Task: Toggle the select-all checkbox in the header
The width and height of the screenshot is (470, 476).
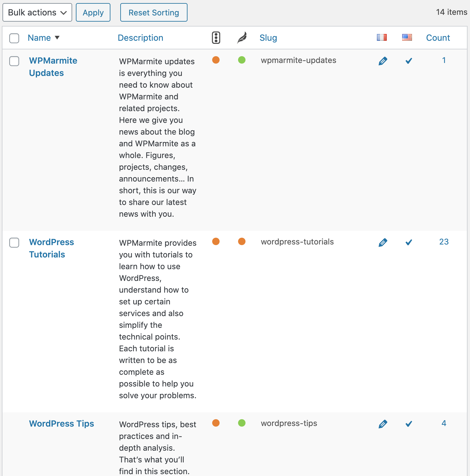Action: coord(14,38)
